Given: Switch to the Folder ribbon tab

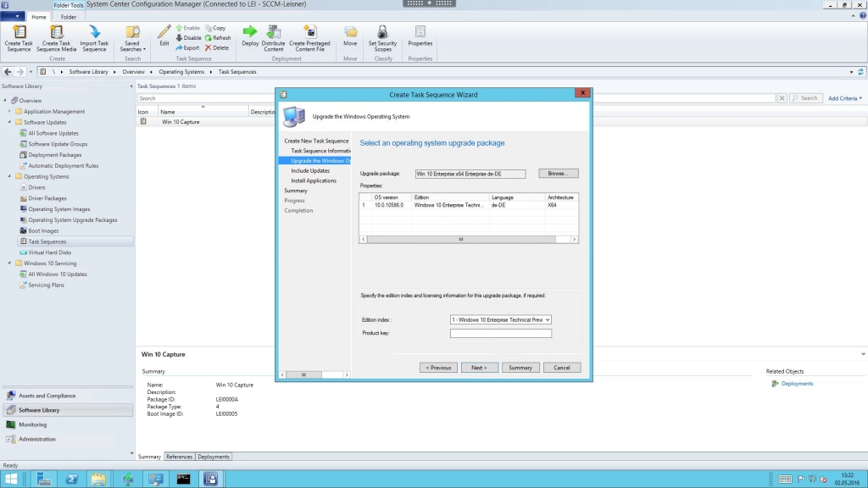Looking at the screenshot, I should [69, 17].
